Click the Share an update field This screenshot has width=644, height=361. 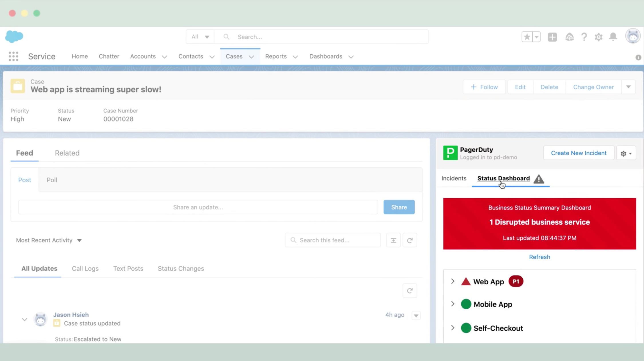pyautogui.click(x=198, y=207)
